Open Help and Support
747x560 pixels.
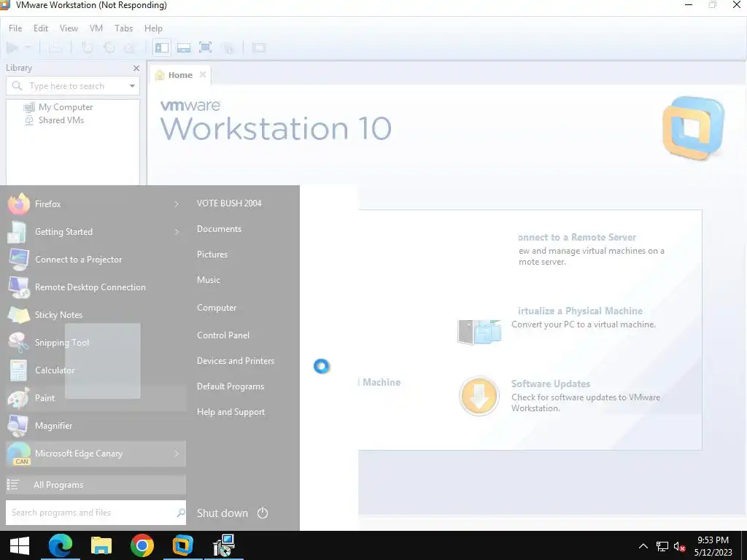coord(231,412)
